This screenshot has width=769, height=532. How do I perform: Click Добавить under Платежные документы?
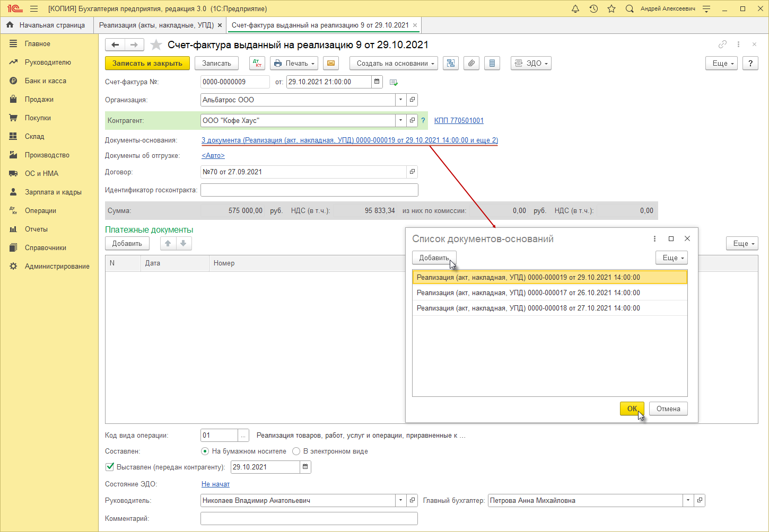[127, 243]
